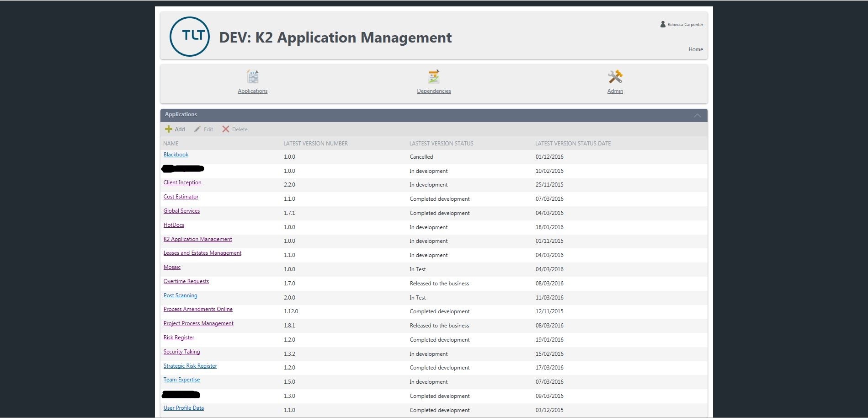Click date 17/03/2016 in Strategic Risk Register row
Viewport: 868px width, 418px height.
tap(549, 368)
